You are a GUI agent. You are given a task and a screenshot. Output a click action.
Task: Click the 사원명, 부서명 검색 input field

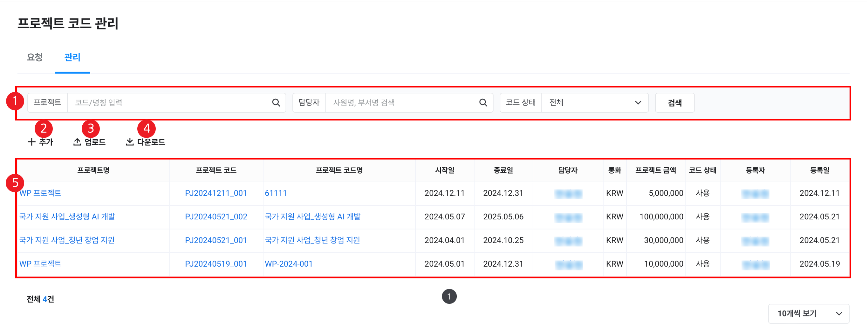coord(401,103)
